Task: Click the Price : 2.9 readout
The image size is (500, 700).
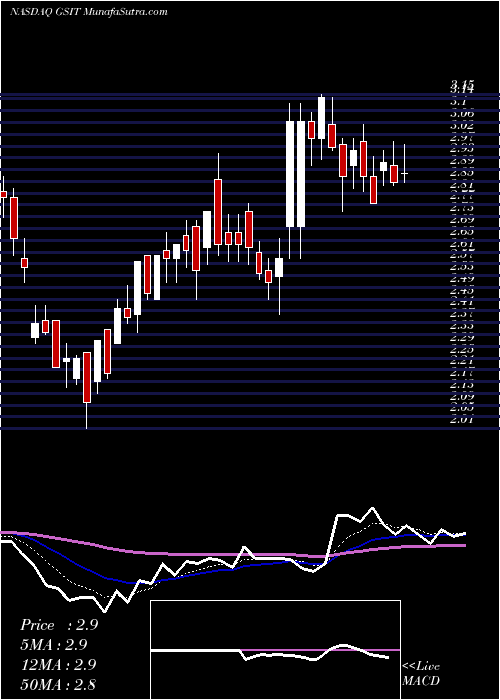Action: pos(59,625)
